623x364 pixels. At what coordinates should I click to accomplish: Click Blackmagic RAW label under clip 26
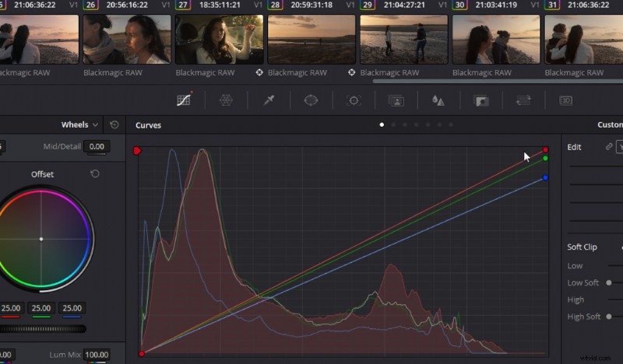tap(113, 72)
